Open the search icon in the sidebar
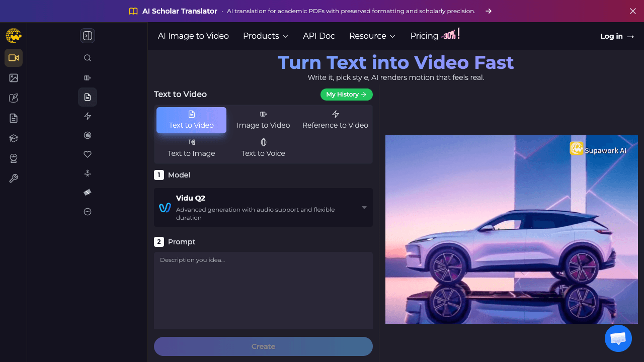Screen dimensions: 644x362 [x=87, y=58]
